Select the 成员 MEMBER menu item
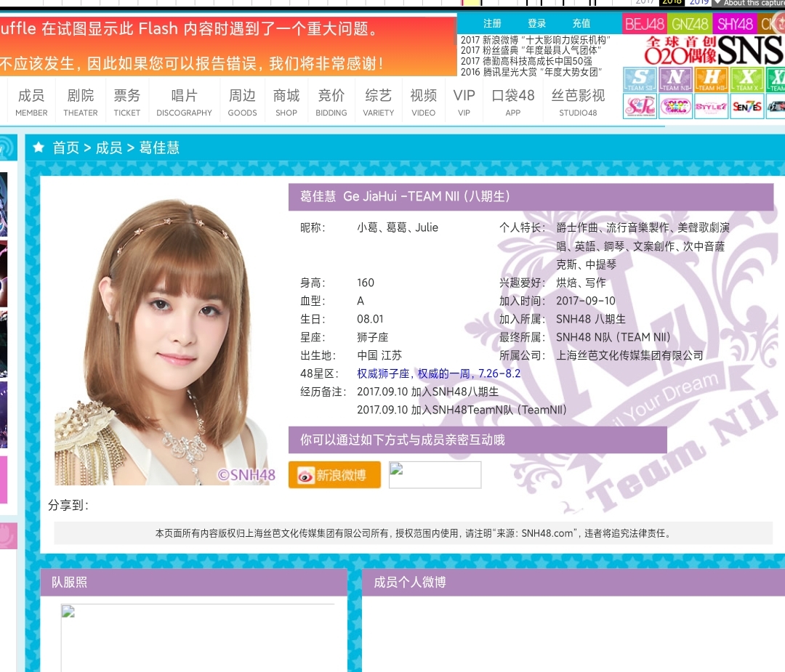This screenshot has height=672, width=785. coord(31,102)
